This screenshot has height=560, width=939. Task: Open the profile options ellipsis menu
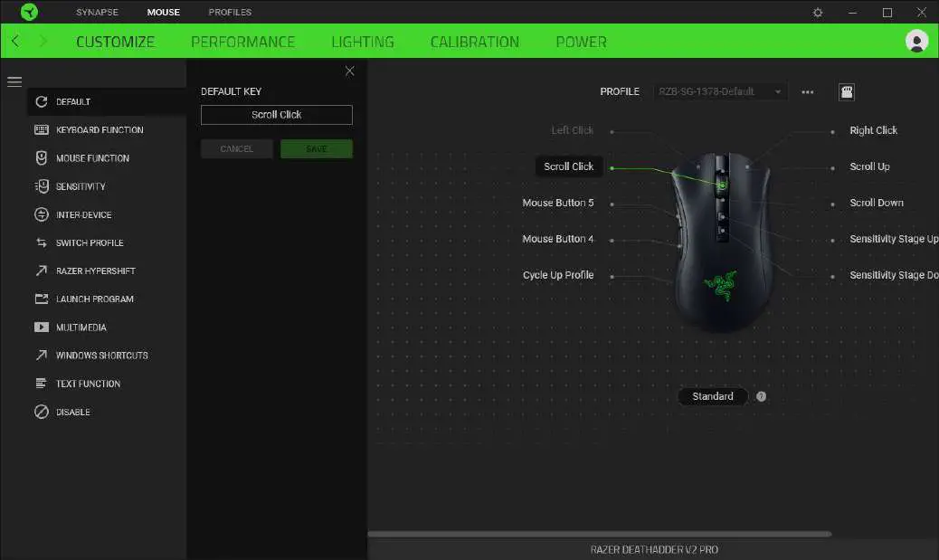[x=808, y=91]
